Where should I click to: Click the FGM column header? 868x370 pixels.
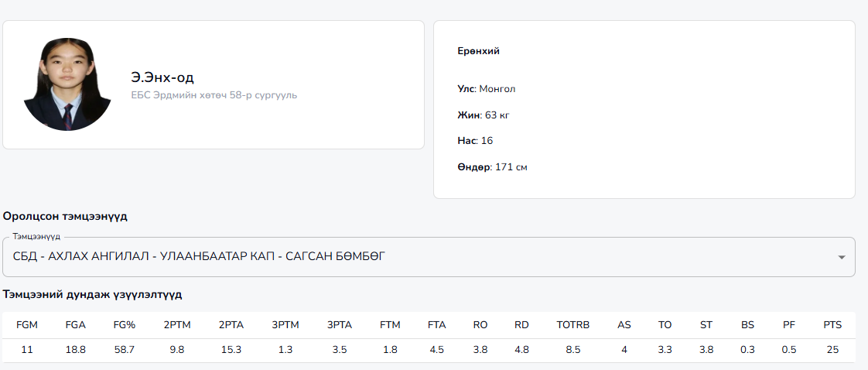click(x=27, y=325)
